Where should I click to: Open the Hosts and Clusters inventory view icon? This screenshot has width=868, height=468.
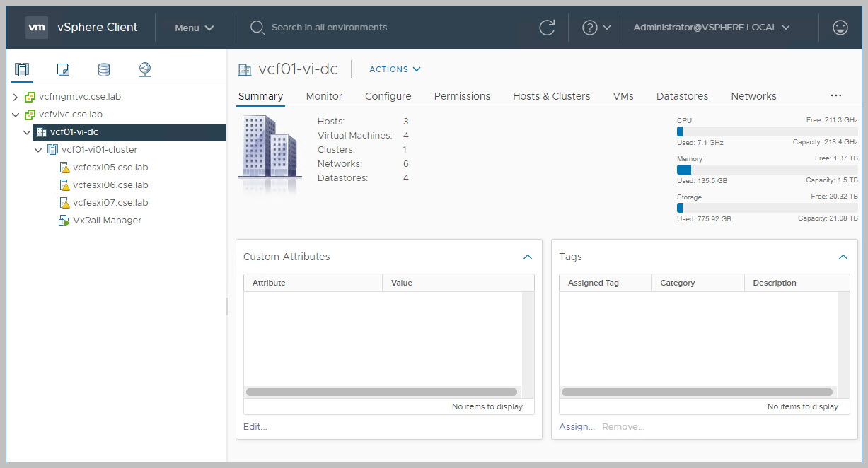click(22, 69)
